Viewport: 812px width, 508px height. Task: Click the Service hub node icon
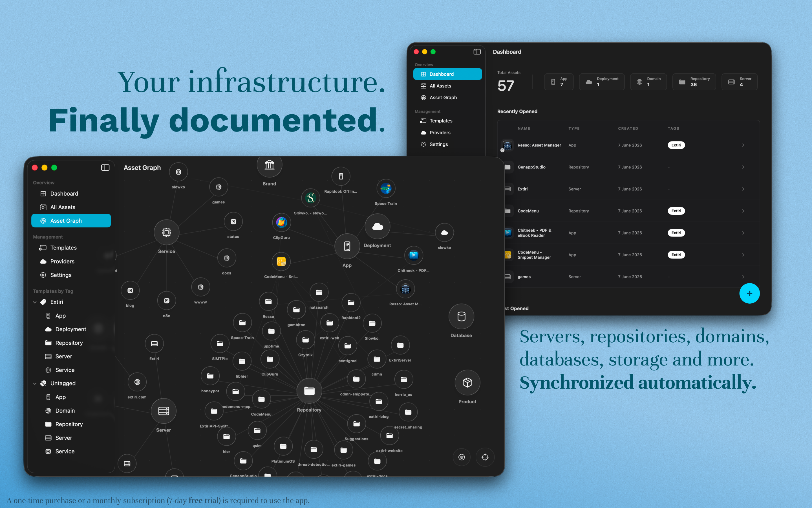[x=166, y=232]
